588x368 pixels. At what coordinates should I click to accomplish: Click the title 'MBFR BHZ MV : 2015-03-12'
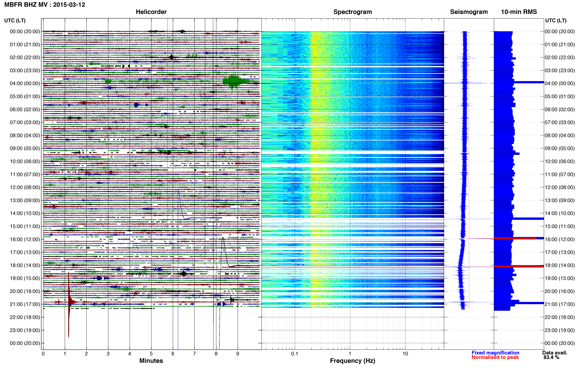pos(45,5)
